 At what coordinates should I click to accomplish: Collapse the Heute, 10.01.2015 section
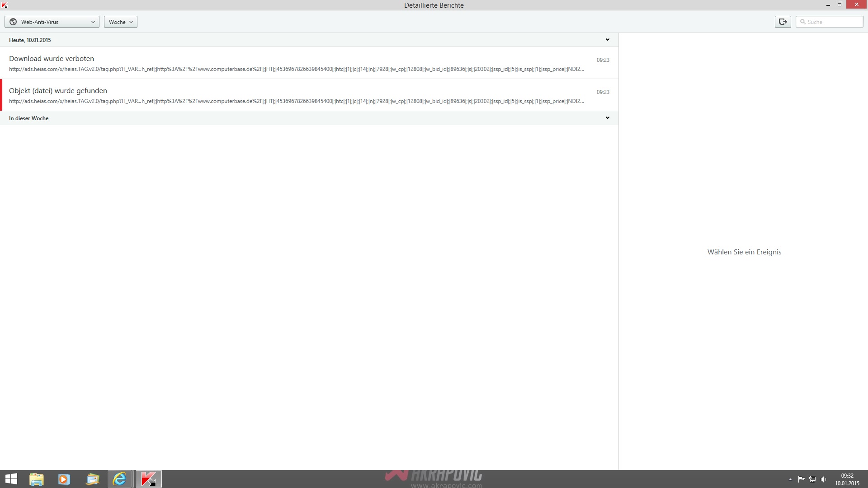(x=607, y=40)
